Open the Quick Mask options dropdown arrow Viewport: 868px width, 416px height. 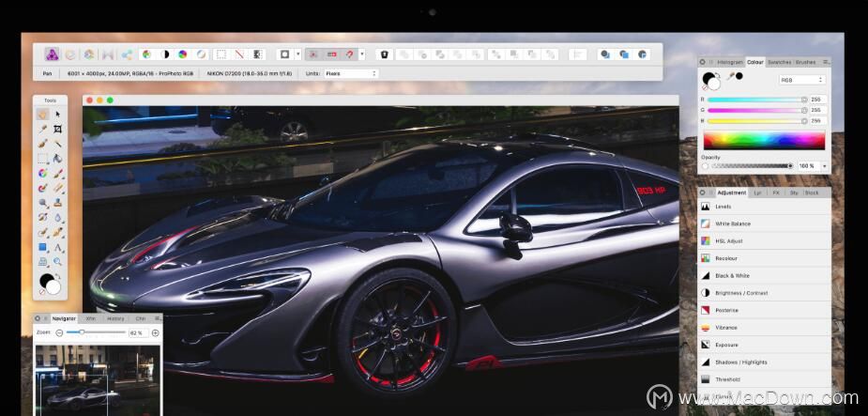[x=298, y=54]
